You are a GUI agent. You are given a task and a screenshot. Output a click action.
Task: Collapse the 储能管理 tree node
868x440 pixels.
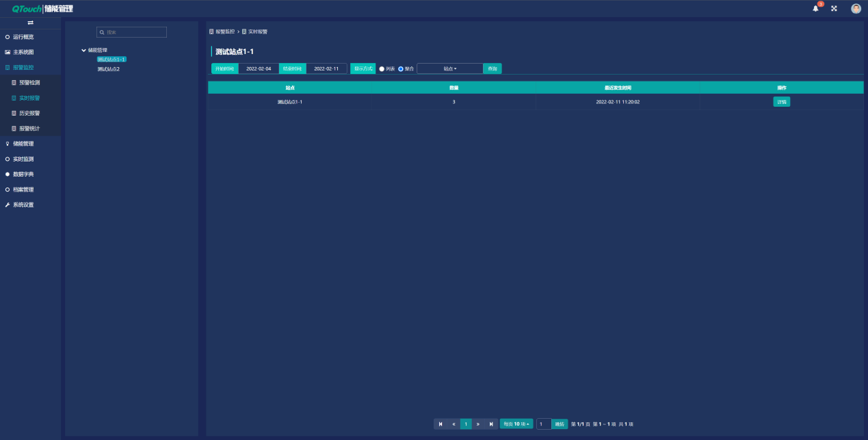pos(83,50)
